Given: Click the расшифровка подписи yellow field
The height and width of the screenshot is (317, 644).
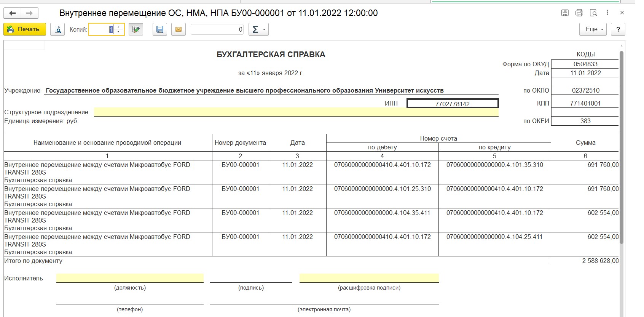Looking at the screenshot, I should click(x=369, y=278).
